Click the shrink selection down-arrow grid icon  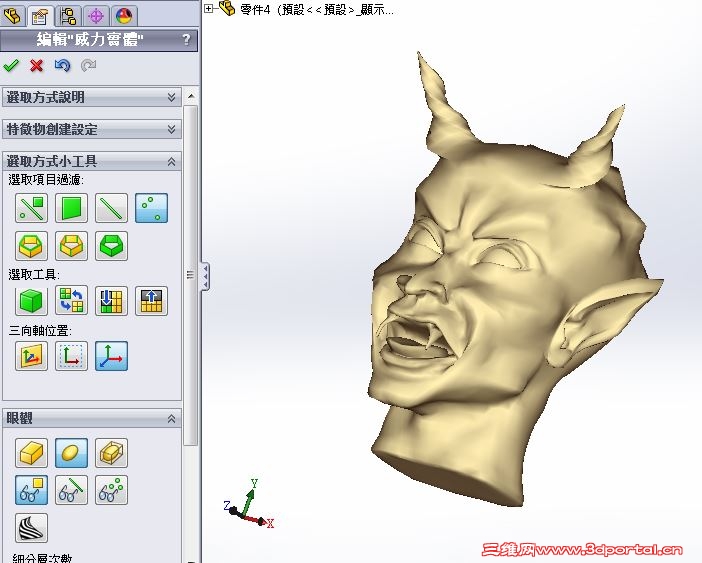pos(111,301)
